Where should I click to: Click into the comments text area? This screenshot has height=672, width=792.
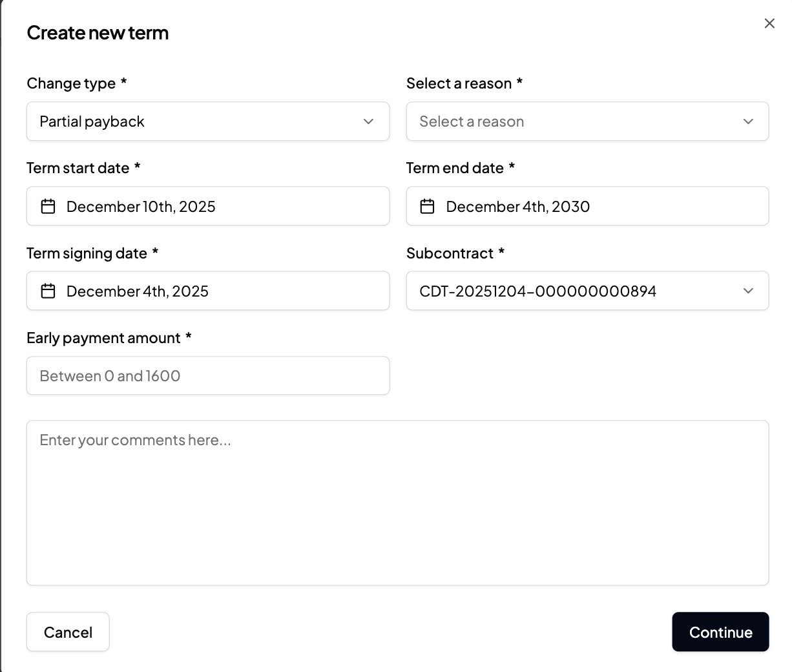coord(397,503)
